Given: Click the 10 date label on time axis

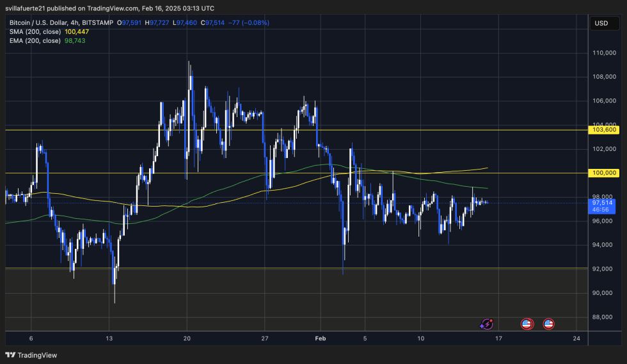Looking at the screenshot, I should click(x=421, y=338).
